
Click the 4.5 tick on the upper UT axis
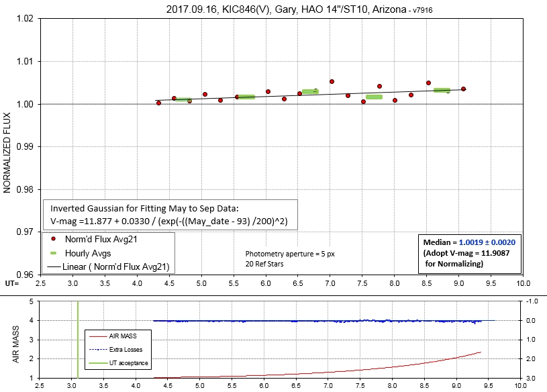click(169, 283)
